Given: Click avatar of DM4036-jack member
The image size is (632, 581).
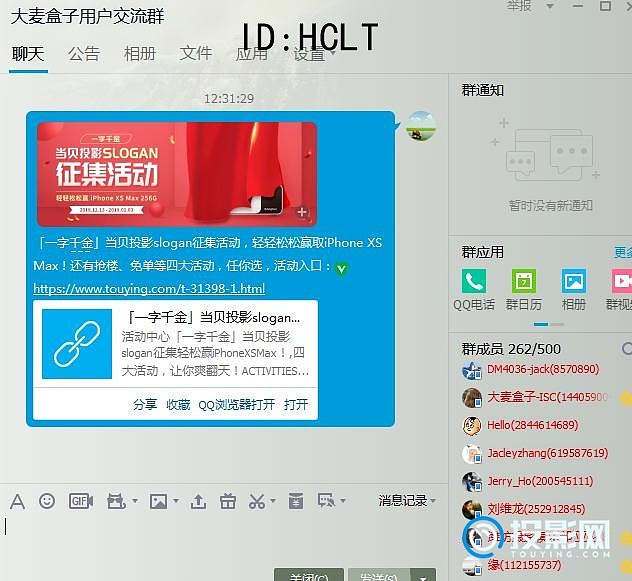Looking at the screenshot, I should (472, 370).
